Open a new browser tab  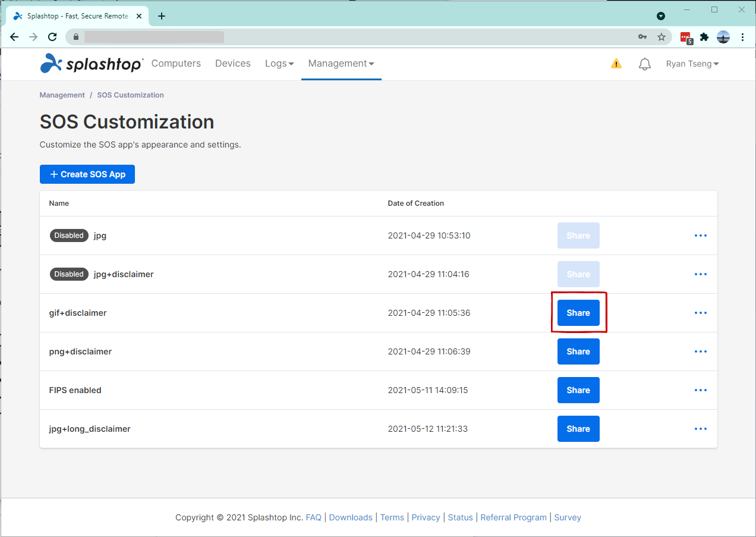(x=162, y=16)
